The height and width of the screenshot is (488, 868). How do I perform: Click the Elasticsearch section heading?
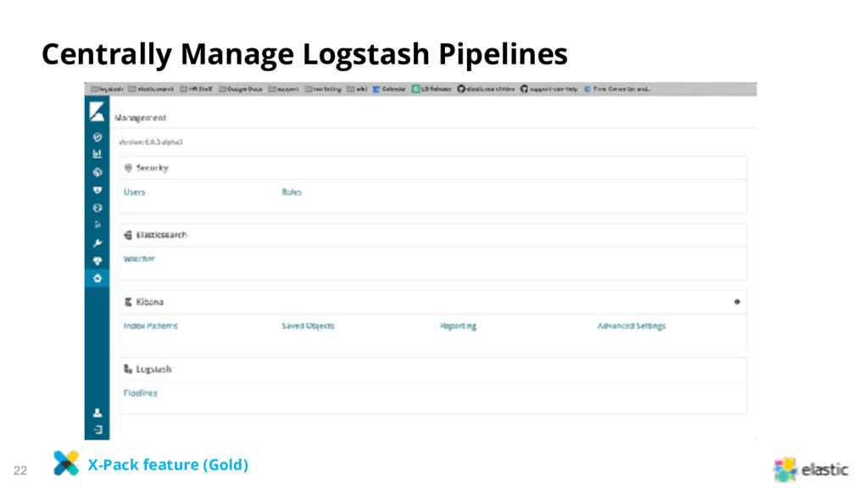coord(162,236)
